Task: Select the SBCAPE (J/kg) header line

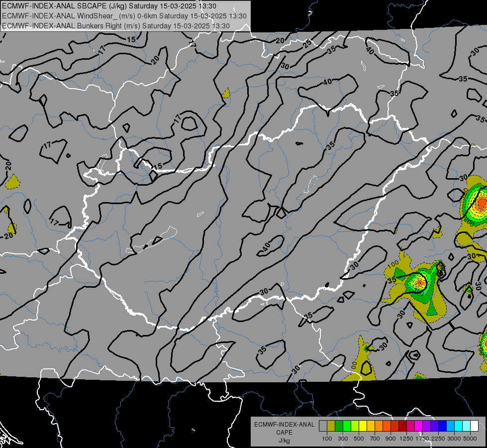Action: click(x=109, y=6)
